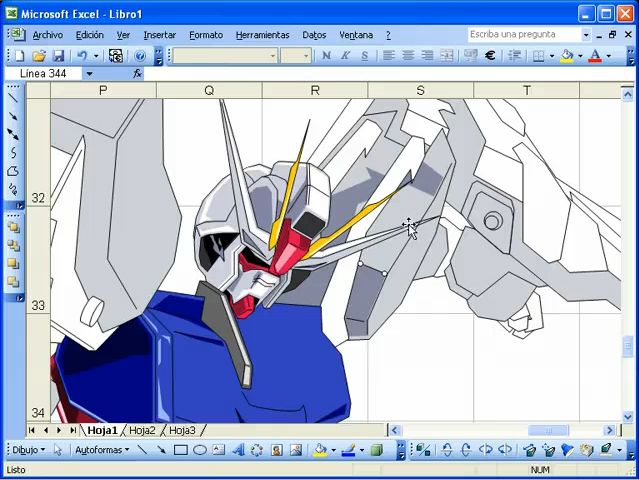Toggle center alignment
Viewport: 639px width, 480px height.
(408, 55)
